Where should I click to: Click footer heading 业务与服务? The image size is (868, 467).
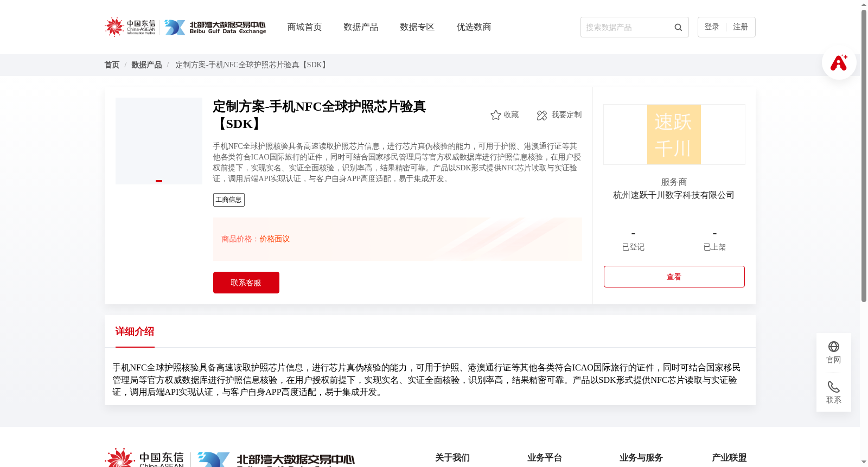point(641,458)
